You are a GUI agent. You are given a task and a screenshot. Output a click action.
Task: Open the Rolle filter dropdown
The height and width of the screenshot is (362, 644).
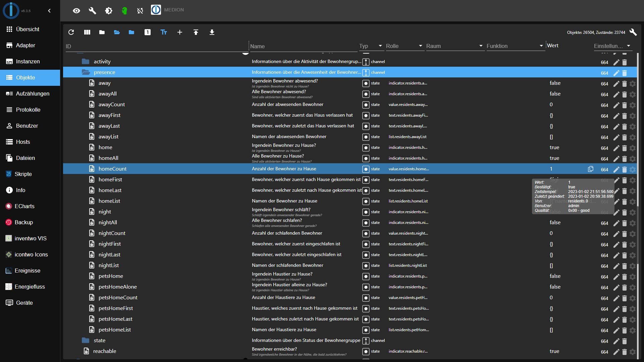(x=405, y=46)
